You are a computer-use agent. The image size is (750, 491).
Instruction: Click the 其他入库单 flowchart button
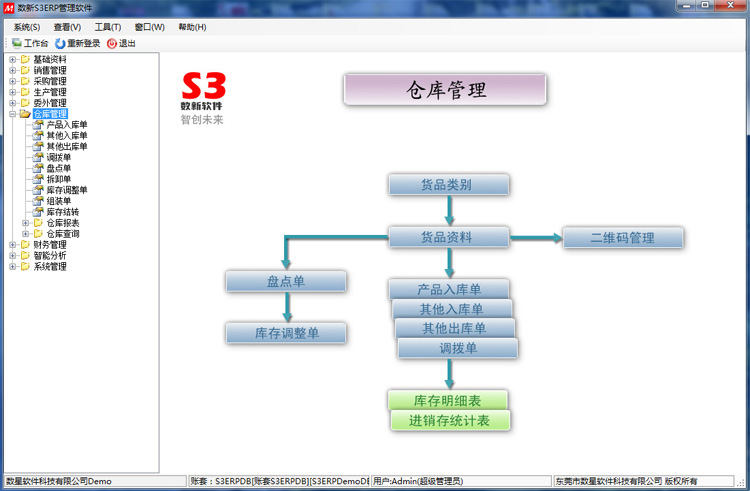(452, 309)
